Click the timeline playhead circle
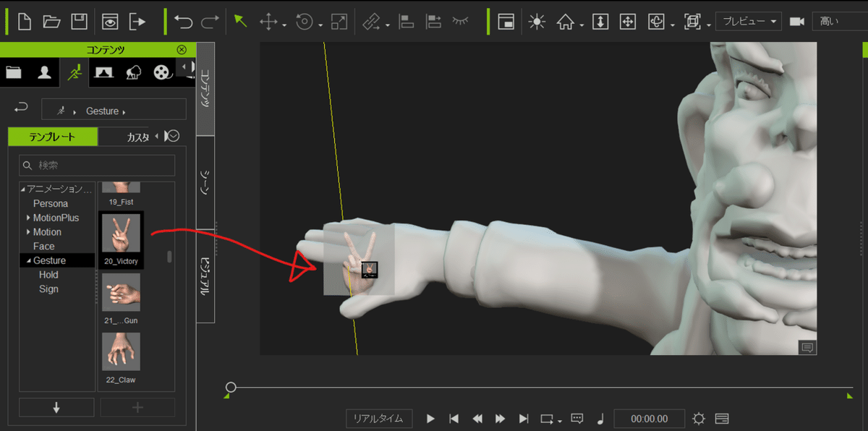 click(x=231, y=388)
